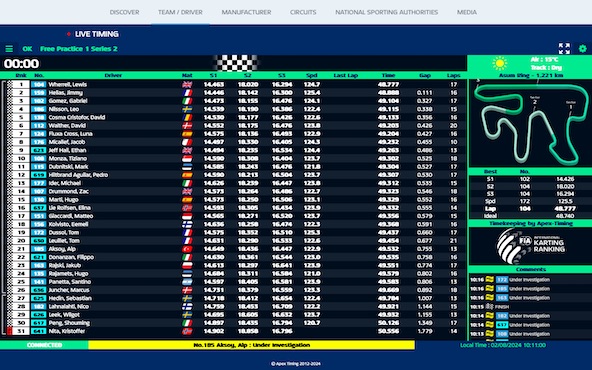This screenshot has width=592, height=370.
Task: Open the CIRCUITS menu
Action: point(303,12)
